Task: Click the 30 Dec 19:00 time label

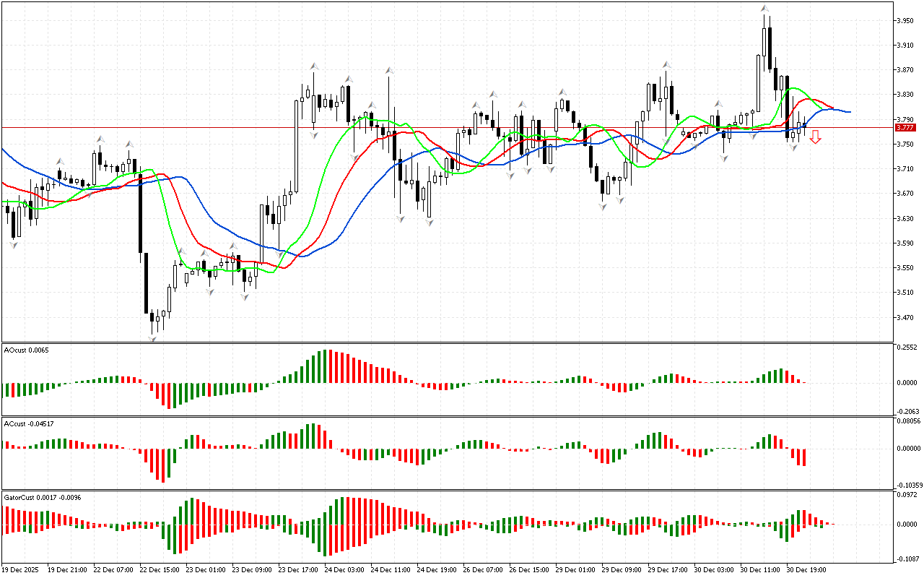Action: pos(806,569)
